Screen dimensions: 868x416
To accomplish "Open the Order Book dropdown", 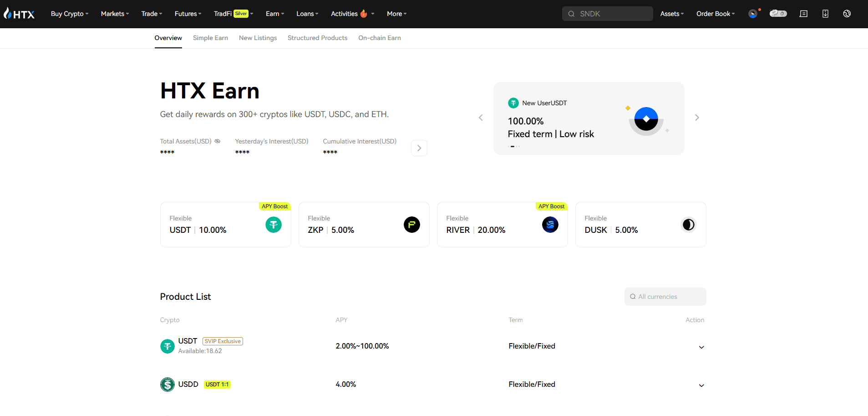I will (716, 14).
